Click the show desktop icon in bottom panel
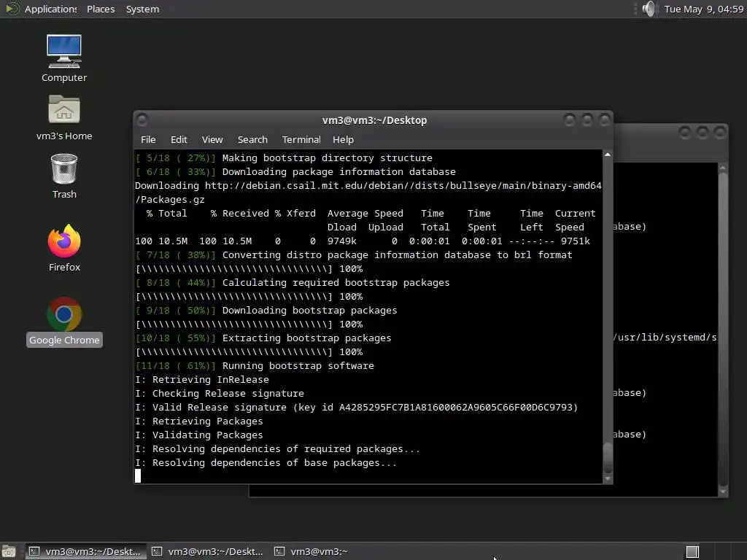Image resolution: width=747 pixels, height=560 pixels. pyautogui.click(x=8, y=551)
